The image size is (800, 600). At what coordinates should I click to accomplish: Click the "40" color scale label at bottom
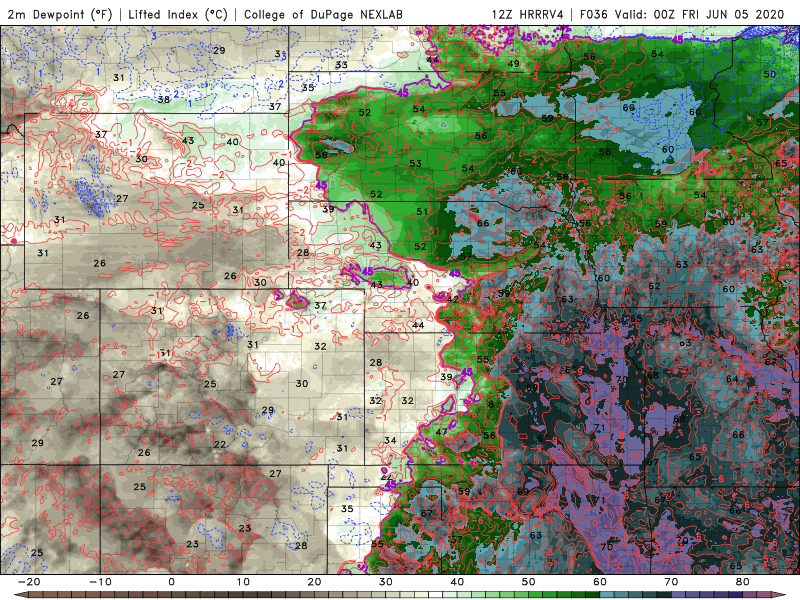(457, 582)
